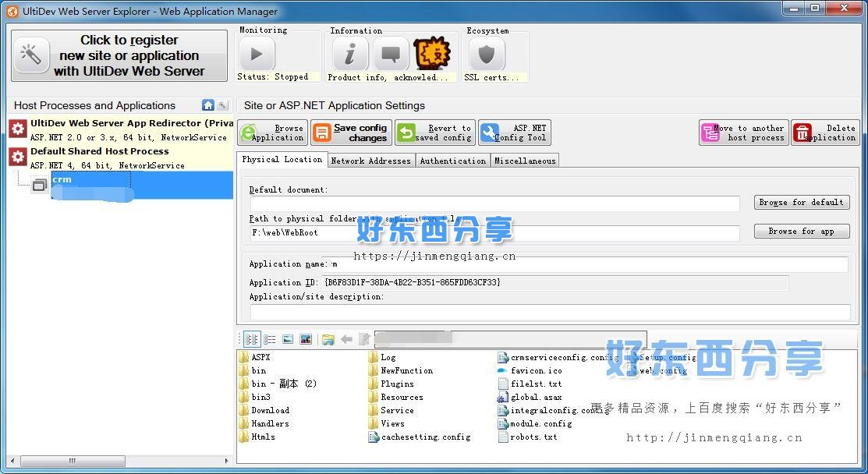
Task: Select the cachesetting.config file
Action: click(x=420, y=437)
